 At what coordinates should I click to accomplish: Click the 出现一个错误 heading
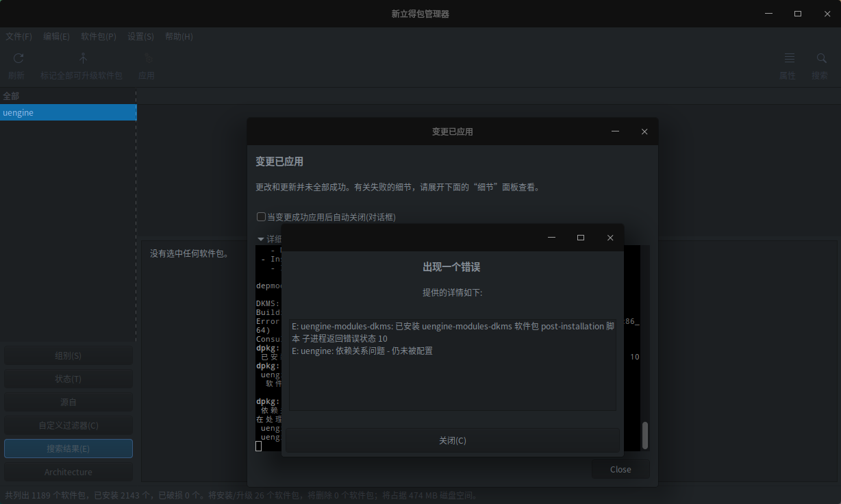453,267
